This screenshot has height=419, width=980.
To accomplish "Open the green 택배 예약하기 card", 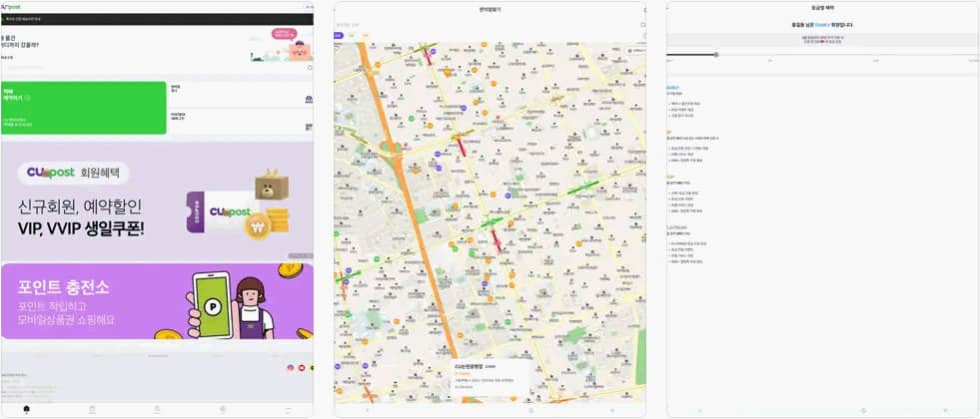I will click(84, 108).
